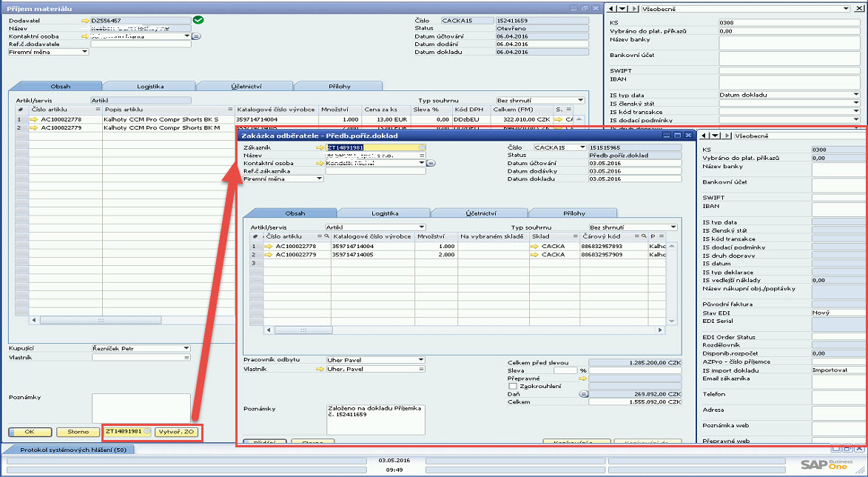Image resolution: width=868 pixels, height=477 pixels.
Task: Open Přepravné link arrow in order totals
Action: (582, 378)
